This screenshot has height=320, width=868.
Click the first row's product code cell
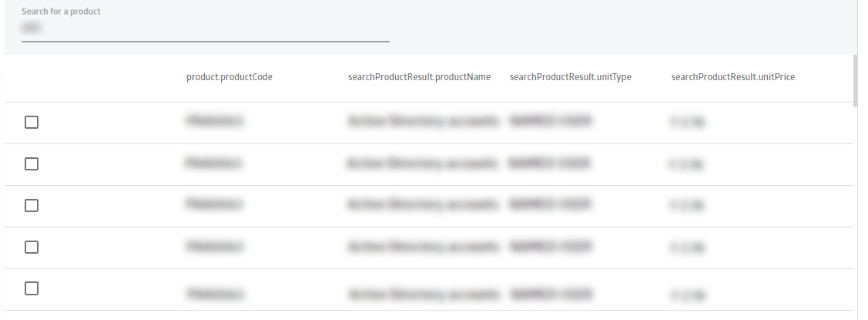click(214, 121)
